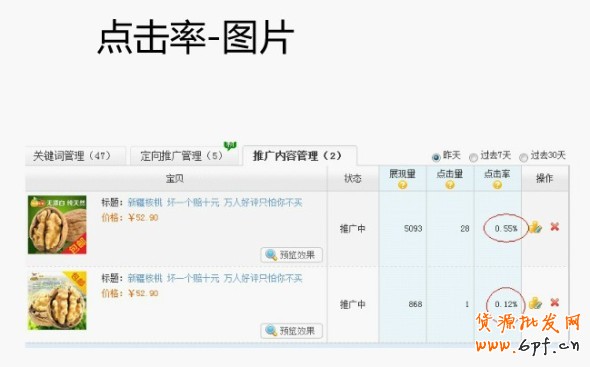Select the 过去7天 radio button

(473, 157)
